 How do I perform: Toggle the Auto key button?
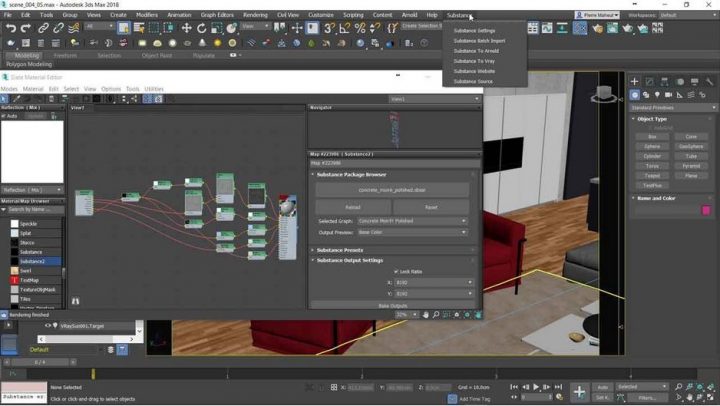tap(602, 386)
